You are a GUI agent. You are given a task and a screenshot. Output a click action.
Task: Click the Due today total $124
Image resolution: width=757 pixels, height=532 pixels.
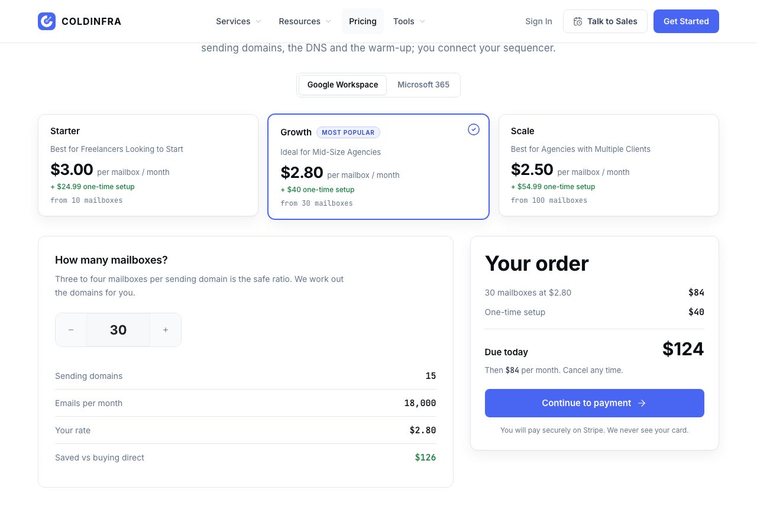point(683,349)
